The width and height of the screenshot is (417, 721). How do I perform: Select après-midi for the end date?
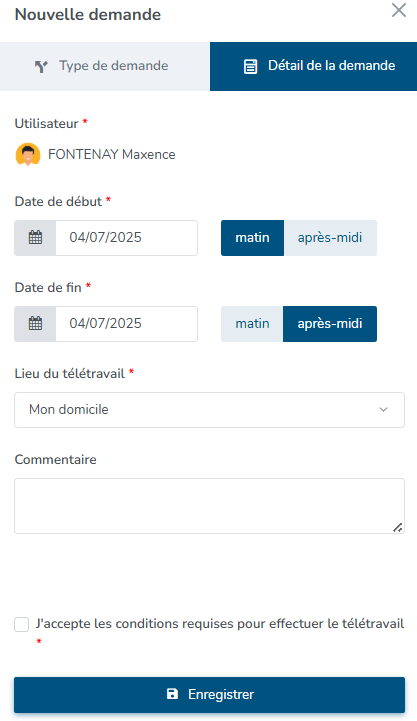click(x=330, y=324)
